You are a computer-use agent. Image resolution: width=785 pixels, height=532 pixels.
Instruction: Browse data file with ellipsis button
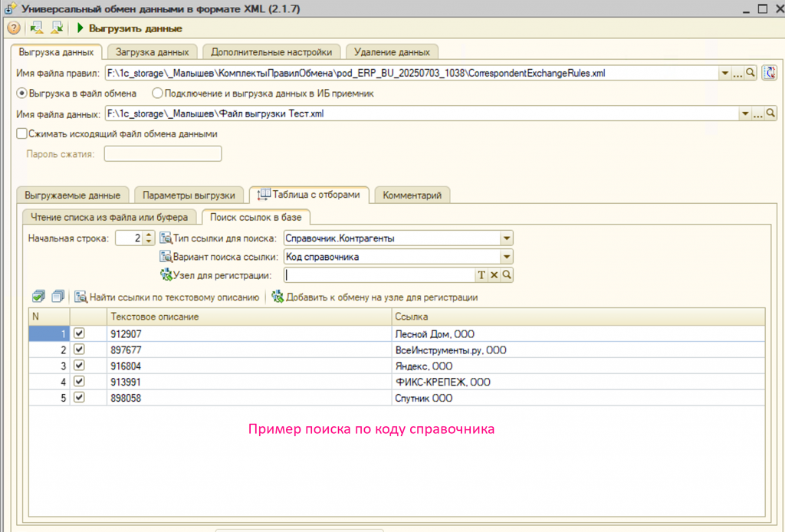758,114
